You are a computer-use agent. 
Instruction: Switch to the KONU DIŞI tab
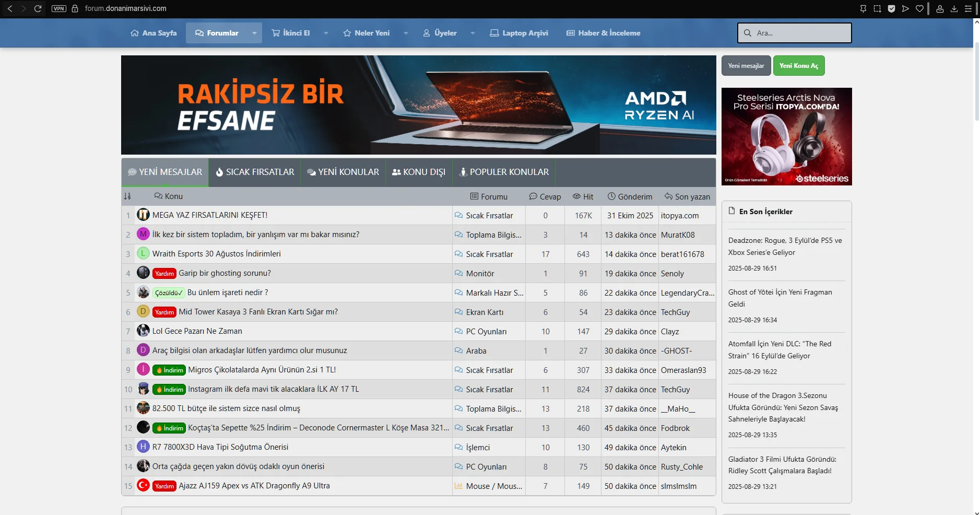tap(419, 172)
